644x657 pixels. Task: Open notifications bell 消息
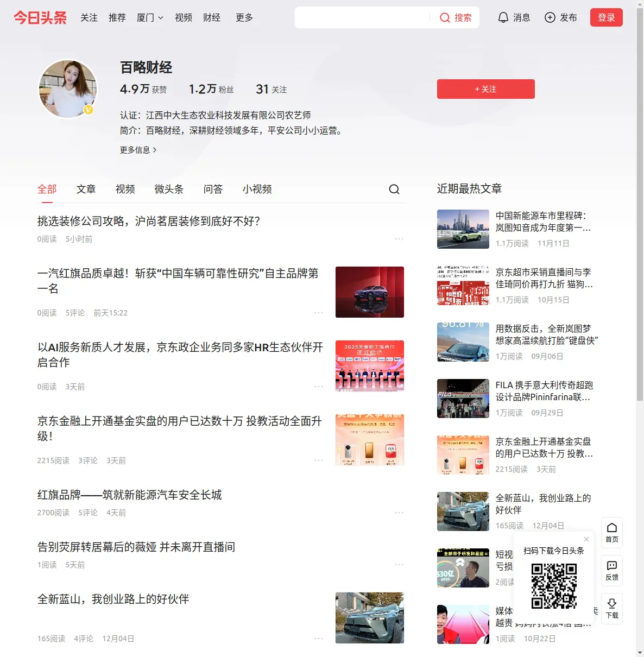[503, 18]
